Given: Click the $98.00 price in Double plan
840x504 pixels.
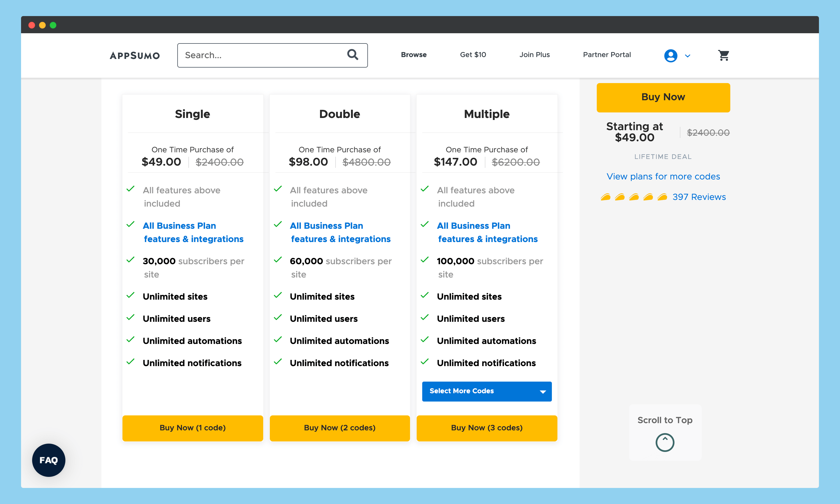Looking at the screenshot, I should (x=308, y=162).
